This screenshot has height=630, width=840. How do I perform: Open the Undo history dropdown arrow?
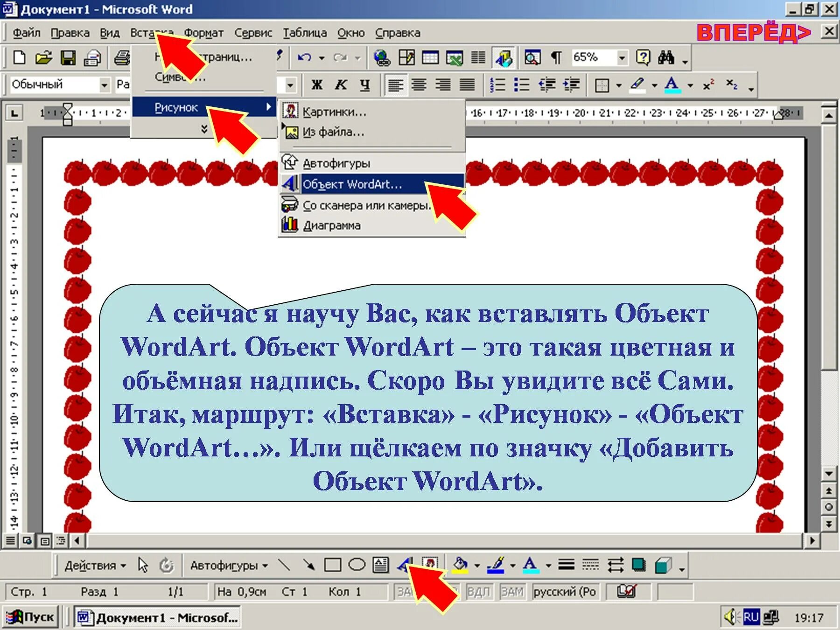322,58
